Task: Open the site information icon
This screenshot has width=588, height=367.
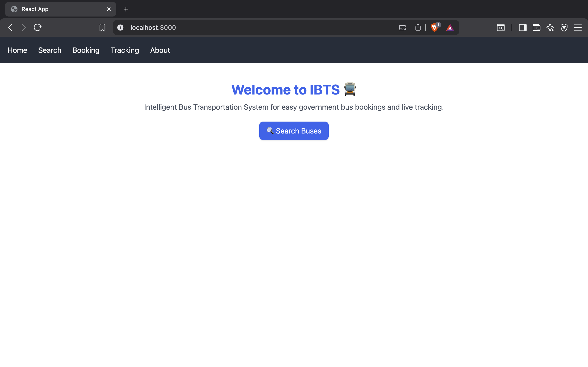Action: coord(120,28)
